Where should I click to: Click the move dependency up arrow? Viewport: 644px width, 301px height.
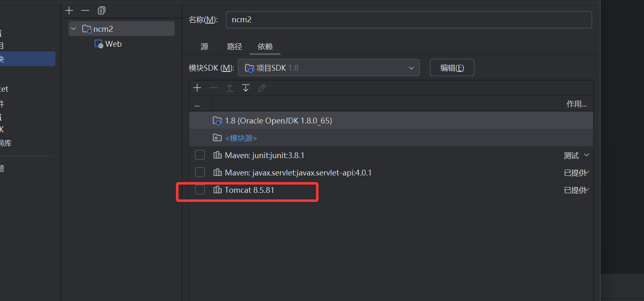pos(230,88)
